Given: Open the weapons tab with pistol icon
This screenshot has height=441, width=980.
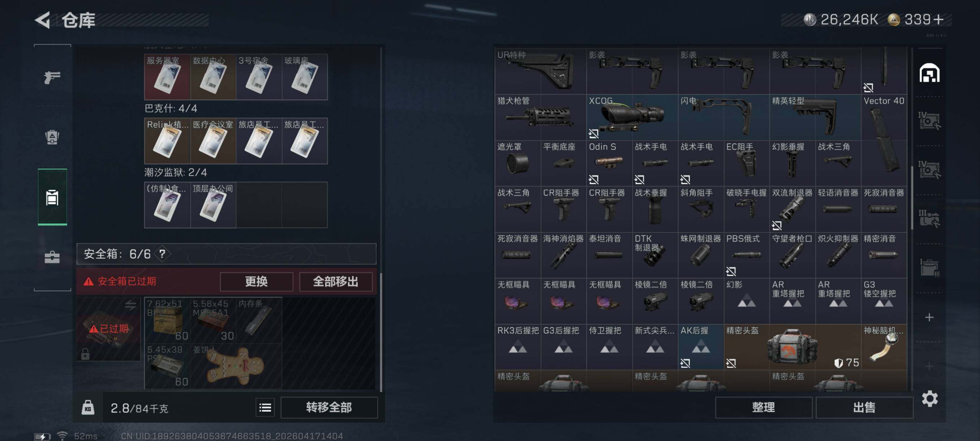Looking at the screenshot, I should pyautogui.click(x=52, y=77).
